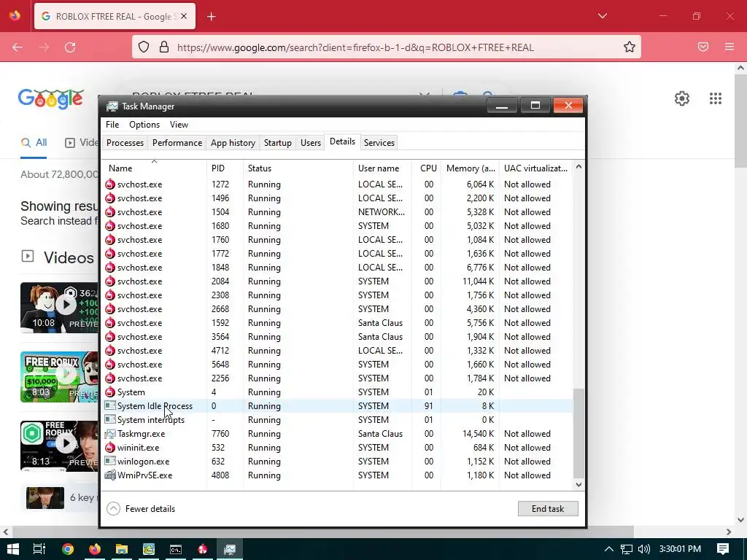Switch to Firefox on the taskbar
747x560 pixels.
coord(95,549)
